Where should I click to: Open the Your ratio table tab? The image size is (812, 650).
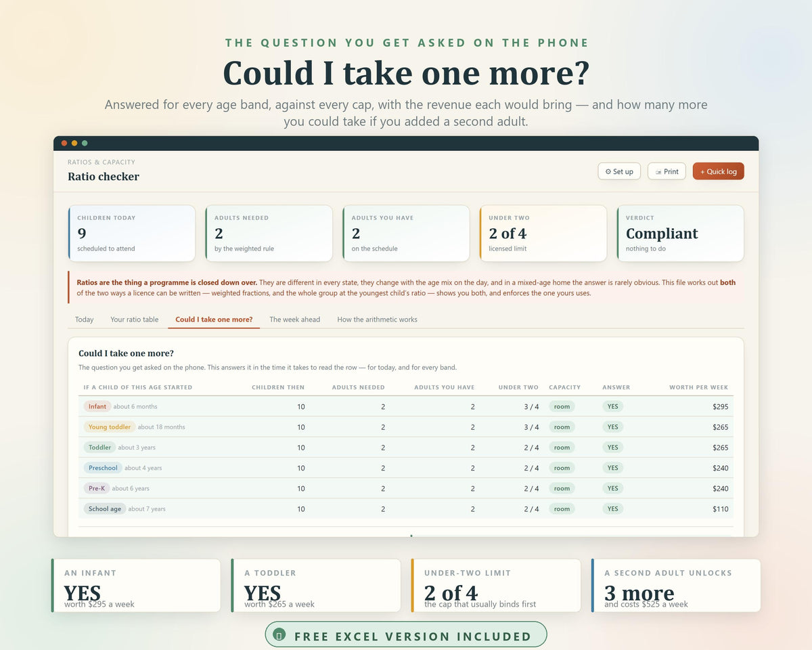135,319
